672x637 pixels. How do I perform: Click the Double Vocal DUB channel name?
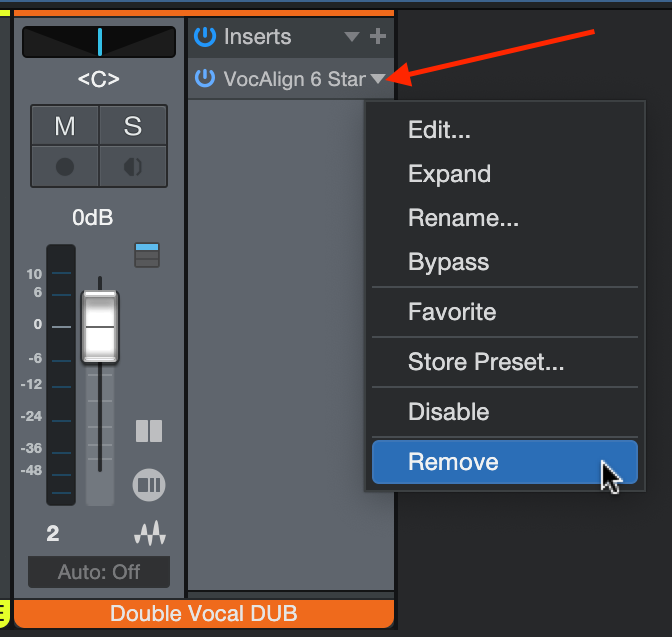204,613
